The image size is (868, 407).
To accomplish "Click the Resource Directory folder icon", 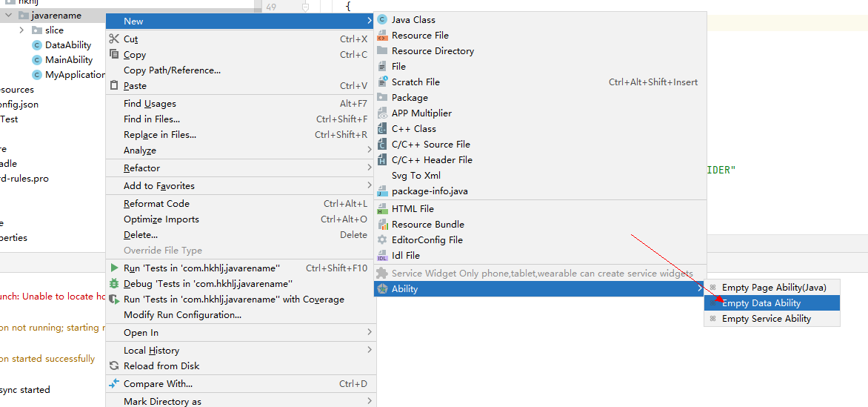I will pyautogui.click(x=382, y=50).
